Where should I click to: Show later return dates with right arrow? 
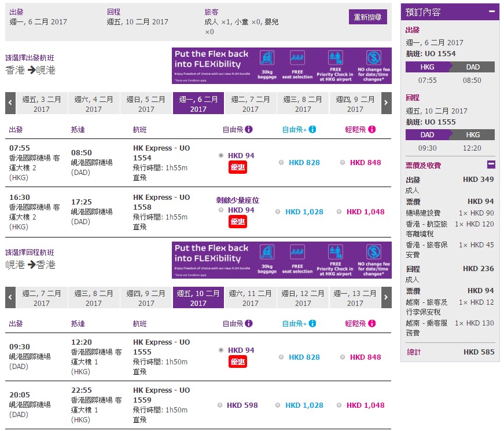point(387,297)
